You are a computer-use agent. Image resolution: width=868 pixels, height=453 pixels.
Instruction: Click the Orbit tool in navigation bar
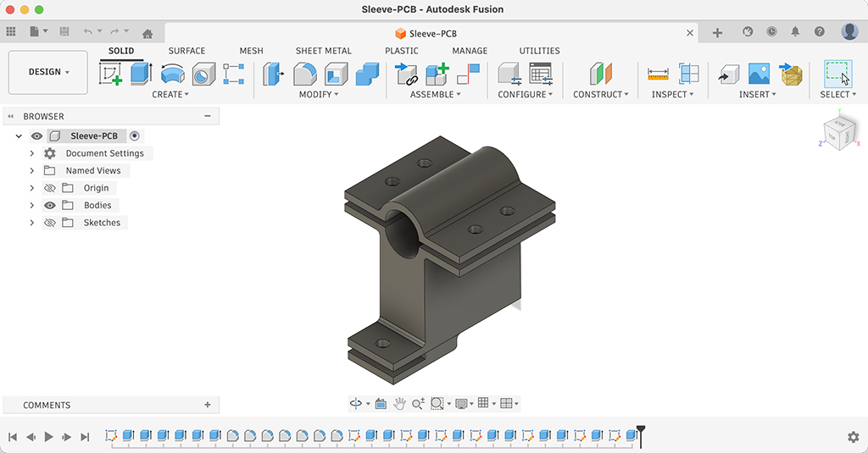356,403
